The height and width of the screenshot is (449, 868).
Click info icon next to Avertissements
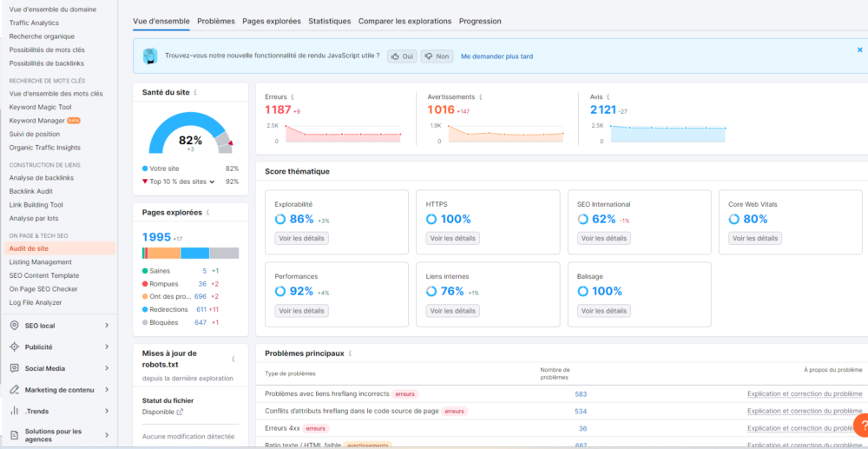[481, 97]
